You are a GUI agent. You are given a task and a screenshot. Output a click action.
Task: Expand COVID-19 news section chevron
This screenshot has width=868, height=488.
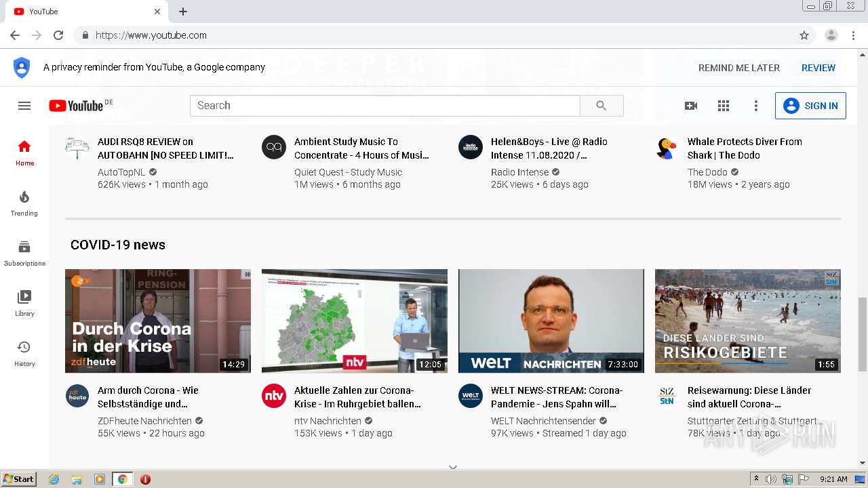pos(453,467)
